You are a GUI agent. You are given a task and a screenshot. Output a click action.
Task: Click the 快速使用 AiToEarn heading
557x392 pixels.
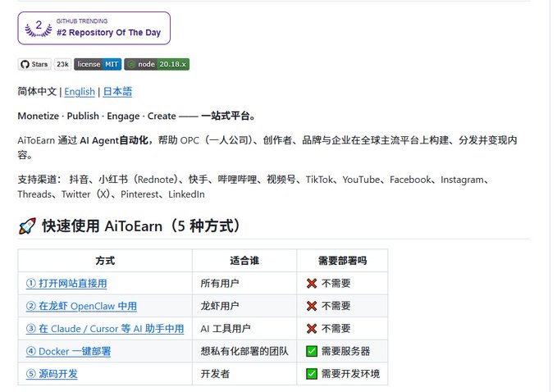(141, 226)
